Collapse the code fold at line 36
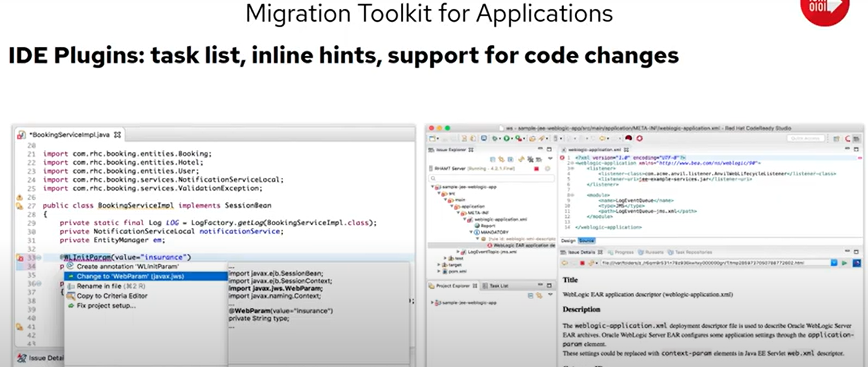The height and width of the screenshot is (367, 868). coord(39,284)
